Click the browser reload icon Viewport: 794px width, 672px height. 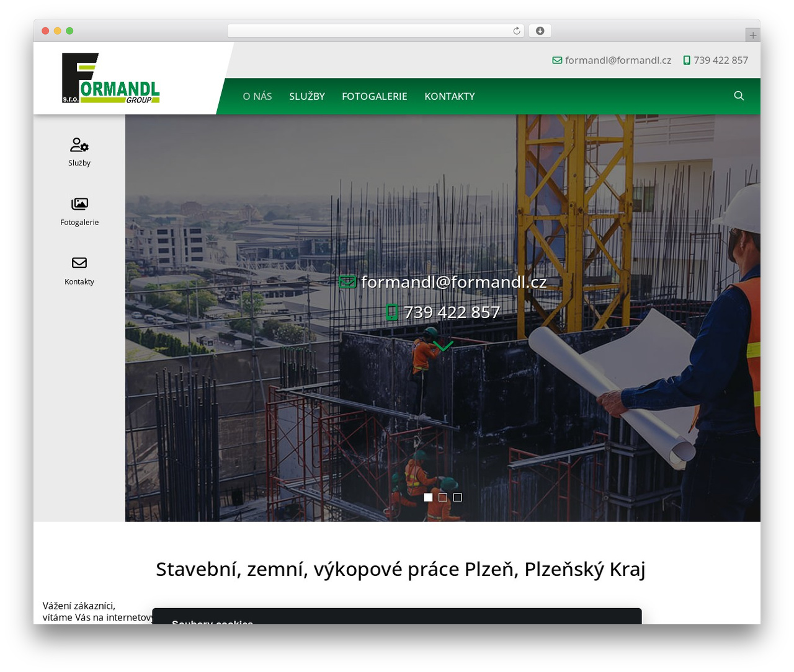pyautogui.click(x=517, y=31)
